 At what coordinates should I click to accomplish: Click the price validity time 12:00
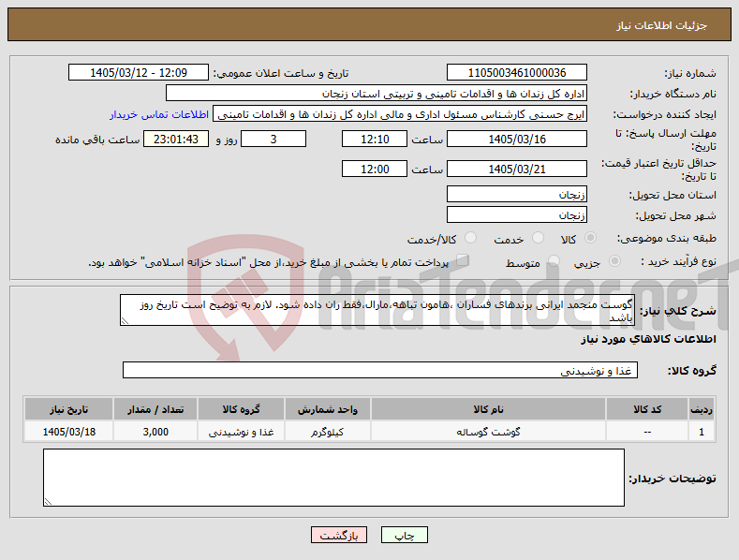click(x=375, y=169)
